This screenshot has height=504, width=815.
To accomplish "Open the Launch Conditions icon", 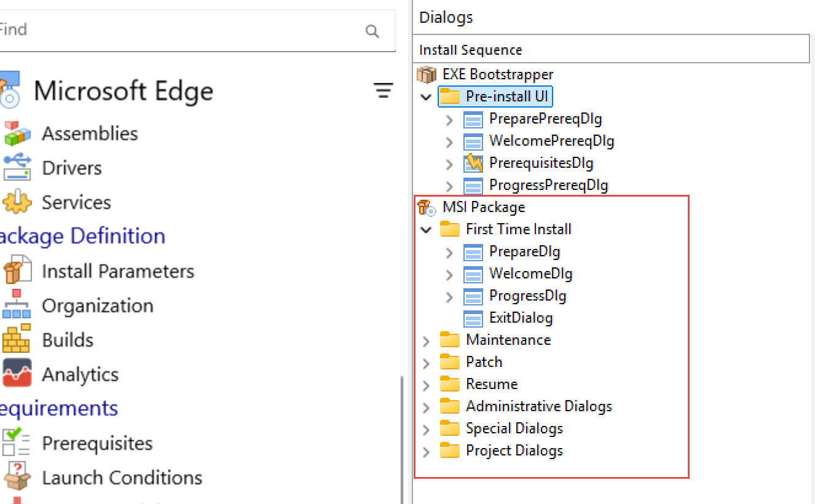I will 16,478.
